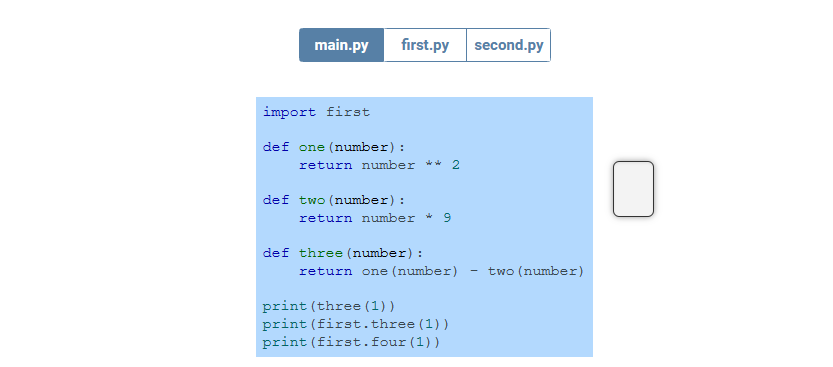Click the 'print(first.four(1))' line

[351, 342]
